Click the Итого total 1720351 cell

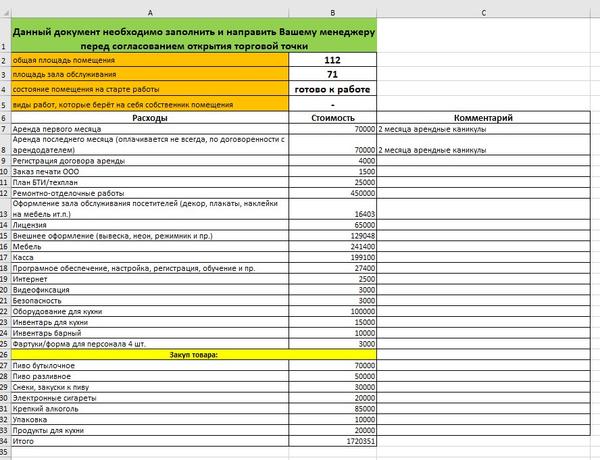coord(333,441)
